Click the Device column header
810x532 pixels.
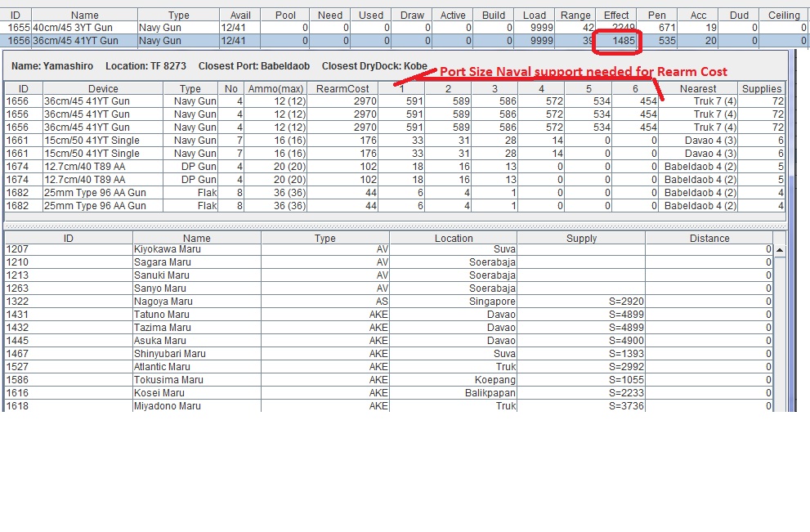click(x=103, y=88)
